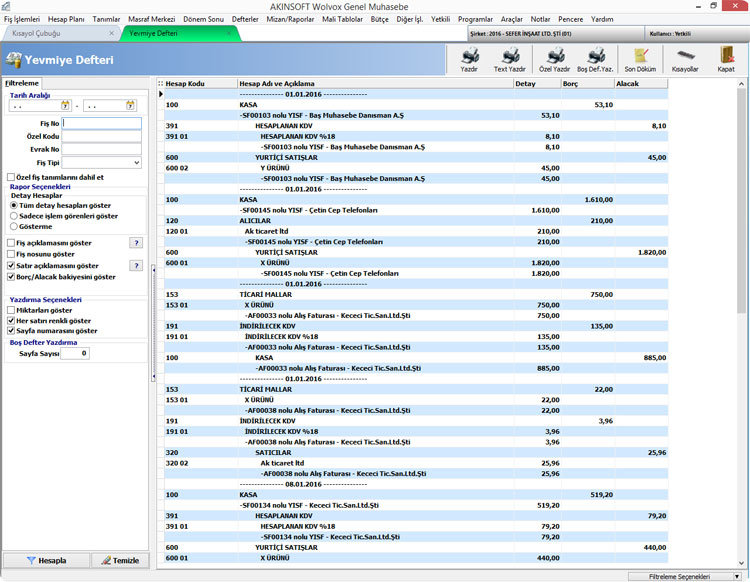Click the Alacak column header

click(641, 84)
